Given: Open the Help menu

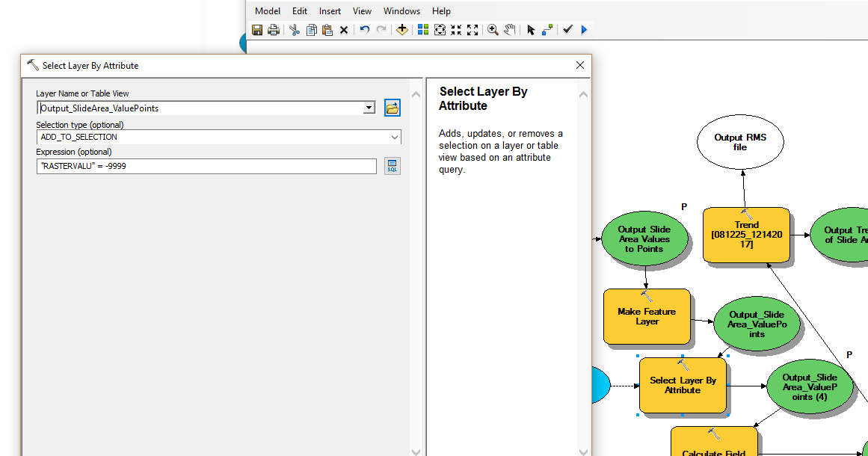Looking at the screenshot, I should (x=441, y=11).
